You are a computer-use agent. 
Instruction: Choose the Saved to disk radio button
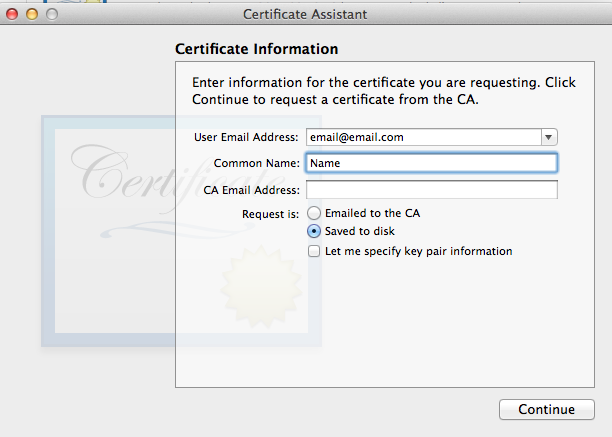[x=314, y=231]
